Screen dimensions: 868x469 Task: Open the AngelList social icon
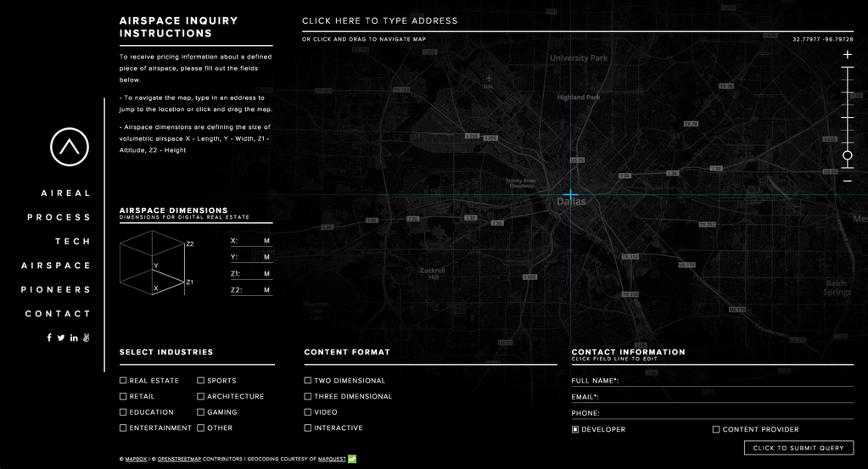[87, 338]
